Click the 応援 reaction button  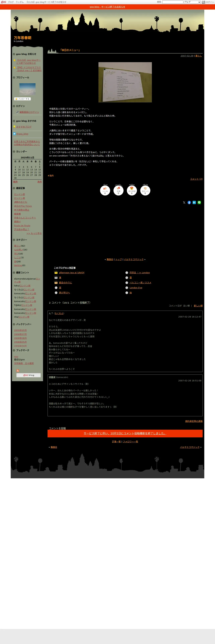[x=118, y=190]
